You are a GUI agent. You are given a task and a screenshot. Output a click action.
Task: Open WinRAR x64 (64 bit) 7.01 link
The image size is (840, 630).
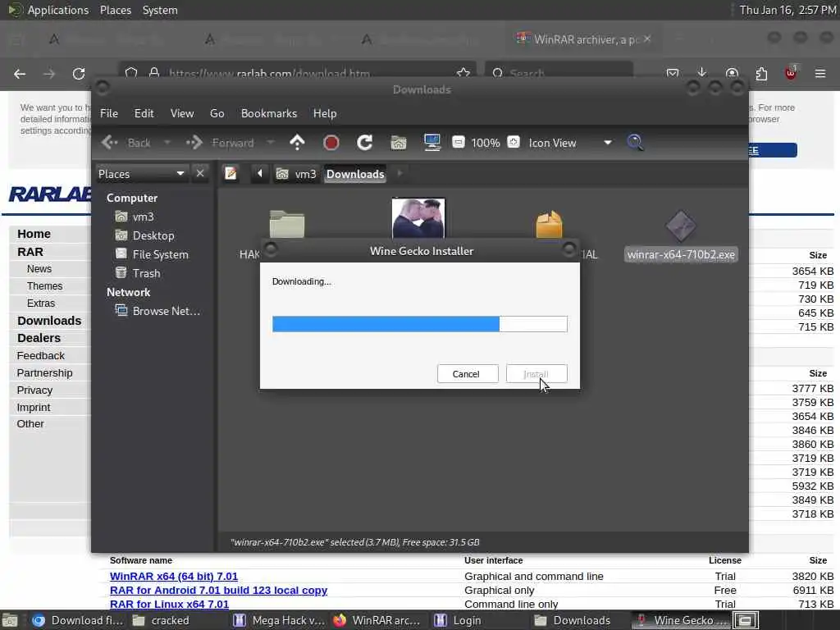coord(174,576)
